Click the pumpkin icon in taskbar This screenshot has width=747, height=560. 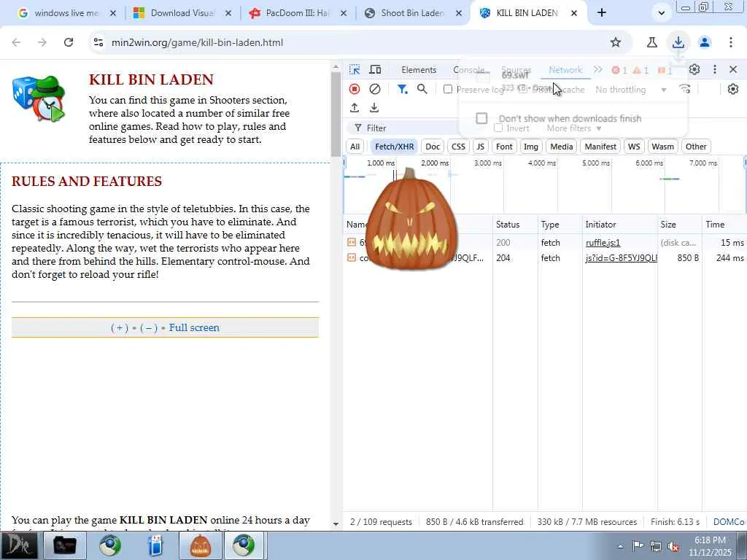[x=200, y=545]
